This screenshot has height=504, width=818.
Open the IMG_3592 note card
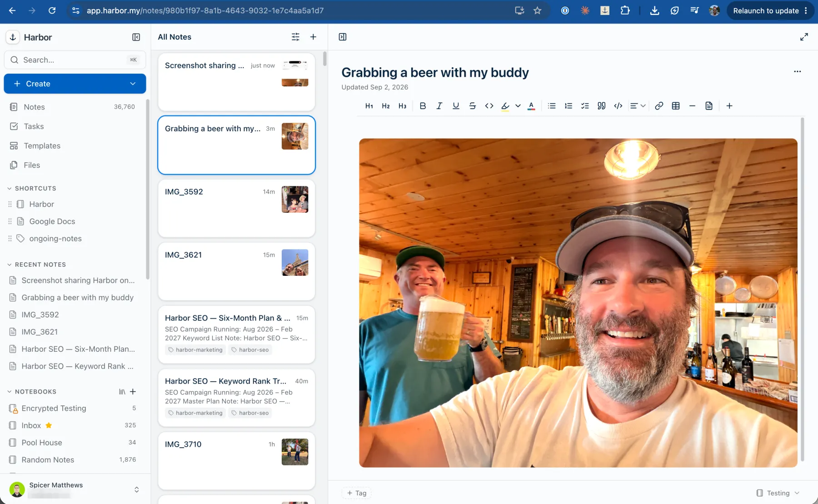click(x=236, y=208)
